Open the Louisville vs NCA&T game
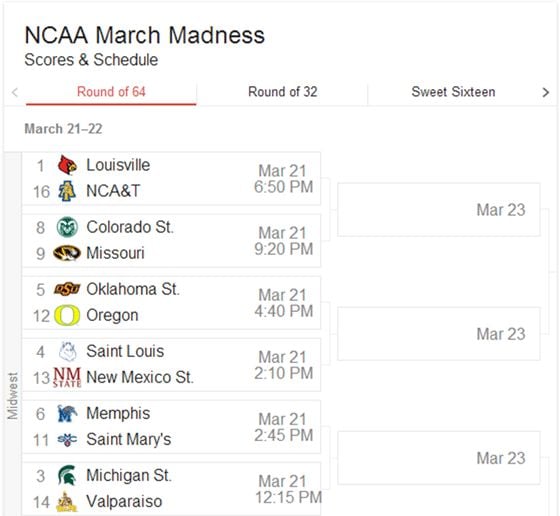Image resolution: width=560 pixels, height=516 pixels. pyautogui.click(x=171, y=179)
